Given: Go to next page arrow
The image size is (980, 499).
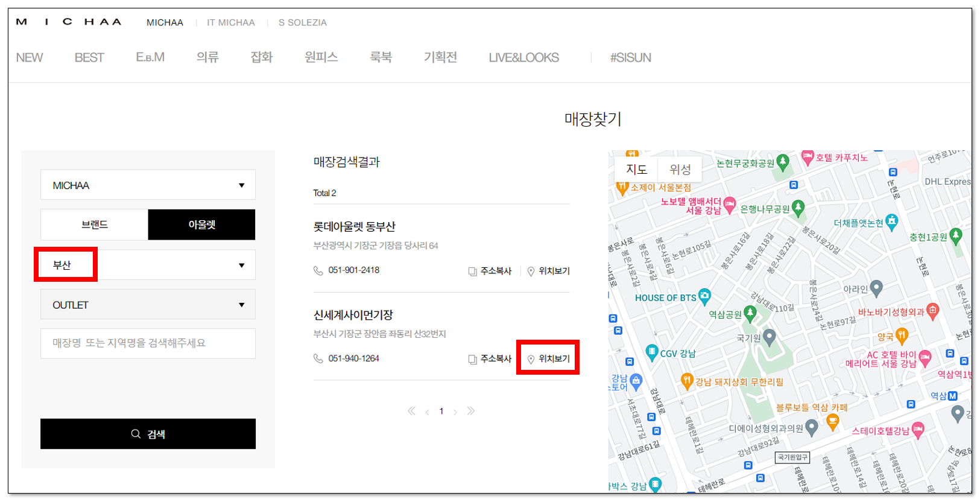Looking at the screenshot, I should [455, 412].
